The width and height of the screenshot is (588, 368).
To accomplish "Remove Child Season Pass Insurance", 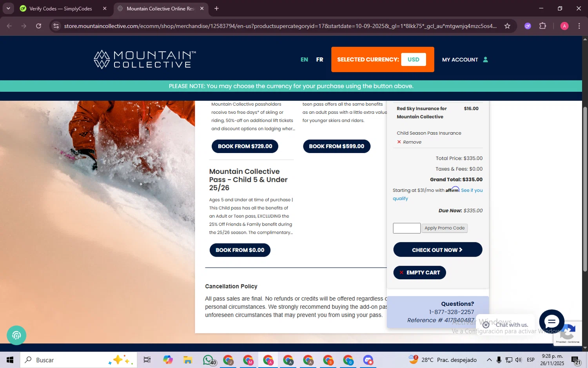I will (x=409, y=142).
